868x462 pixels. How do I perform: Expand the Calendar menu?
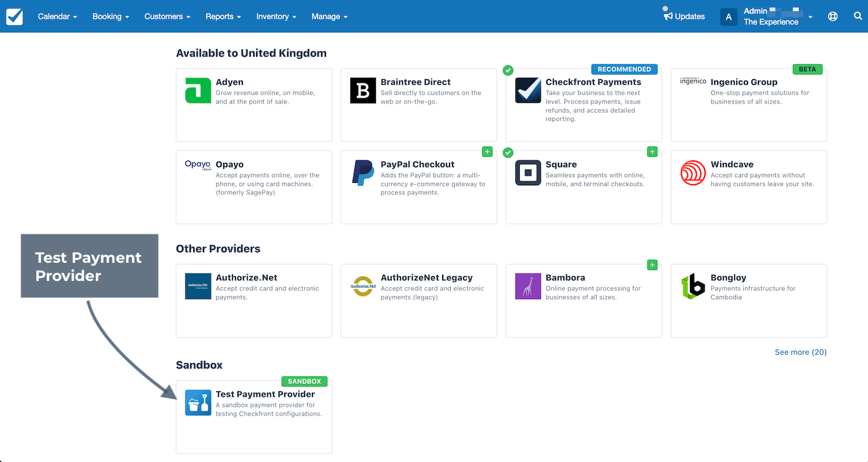point(58,16)
